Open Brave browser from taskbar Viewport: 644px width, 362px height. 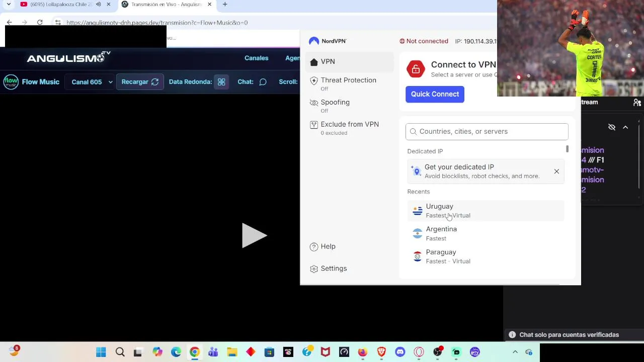[x=381, y=352]
